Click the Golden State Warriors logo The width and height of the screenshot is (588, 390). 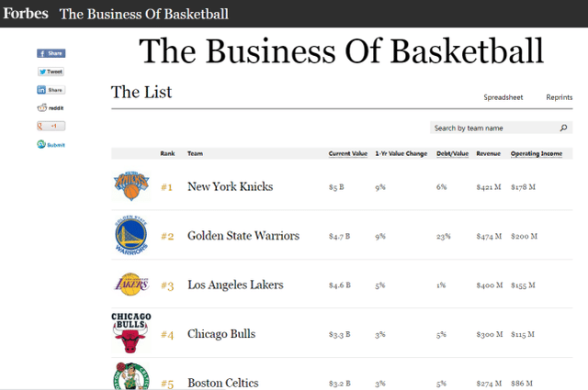point(131,235)
